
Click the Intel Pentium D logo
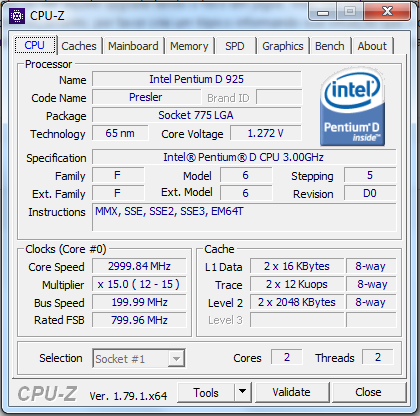pos(352,108)
